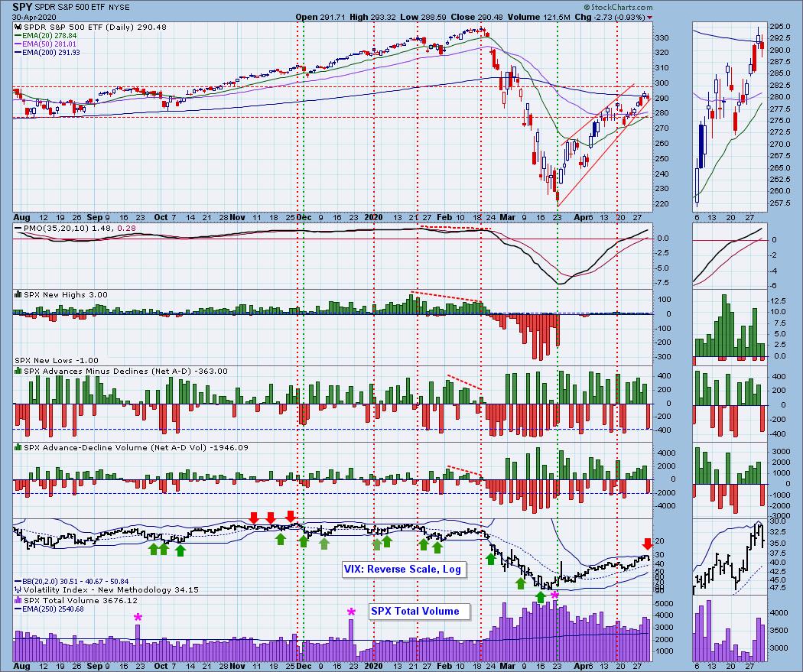Click the 5000 label on the volume axis
803x672 pixels.
pyautogui.click(x=665, y=603)
